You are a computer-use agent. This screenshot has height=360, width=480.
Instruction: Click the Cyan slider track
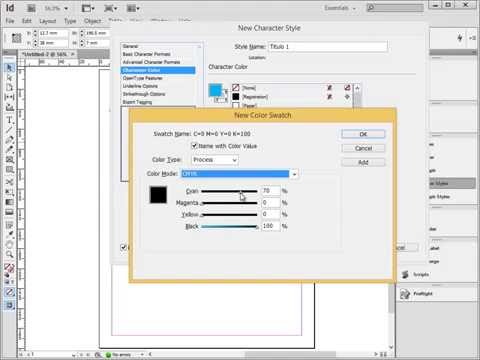229,191
